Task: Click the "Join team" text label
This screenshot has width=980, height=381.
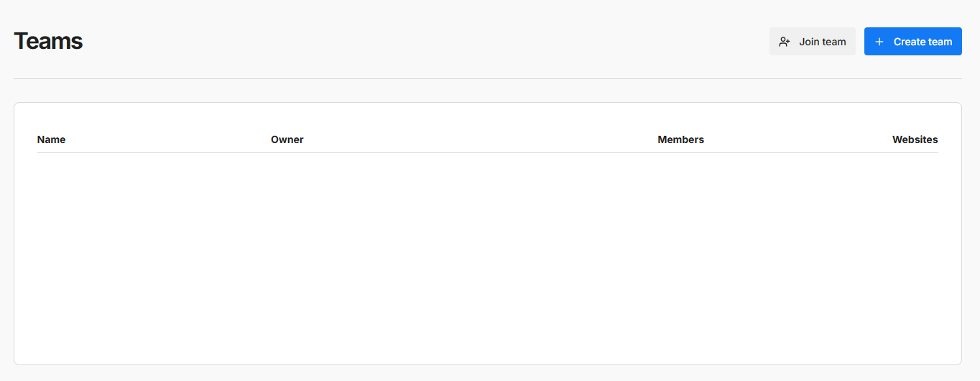Action: [822, 42]
